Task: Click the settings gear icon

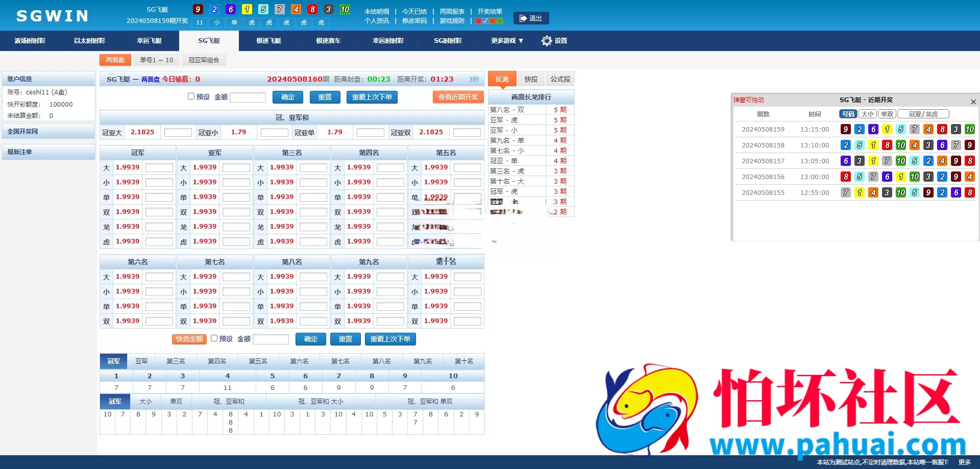Action: coord(547,41)
